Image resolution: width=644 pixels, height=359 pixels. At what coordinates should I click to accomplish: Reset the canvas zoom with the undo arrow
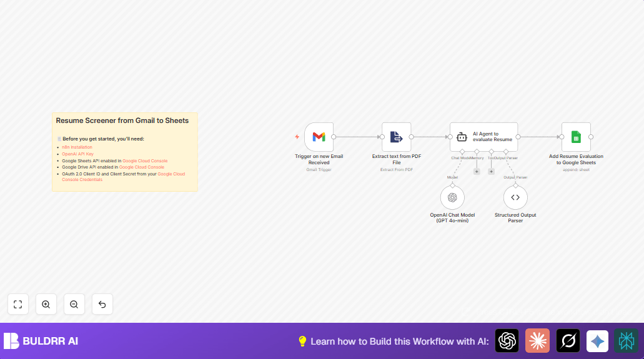(102, 305)
